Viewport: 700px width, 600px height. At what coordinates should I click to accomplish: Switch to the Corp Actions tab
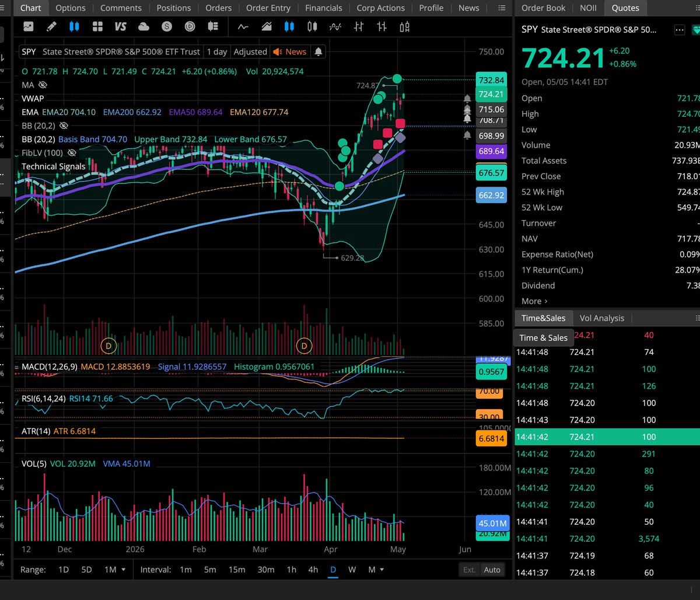tap(380, 8)
